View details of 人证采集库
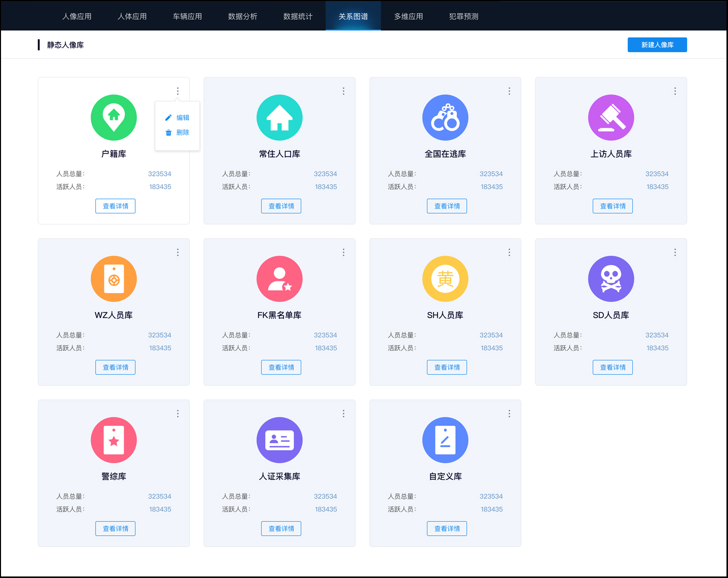Viewport: 728px width, 578px height. 281,528
